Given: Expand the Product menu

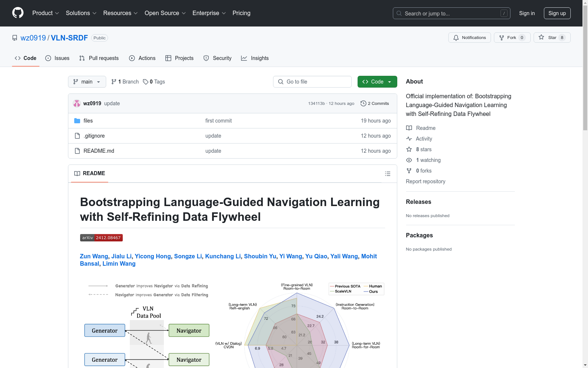Looking at the screenshot, I should pos(46,13).
